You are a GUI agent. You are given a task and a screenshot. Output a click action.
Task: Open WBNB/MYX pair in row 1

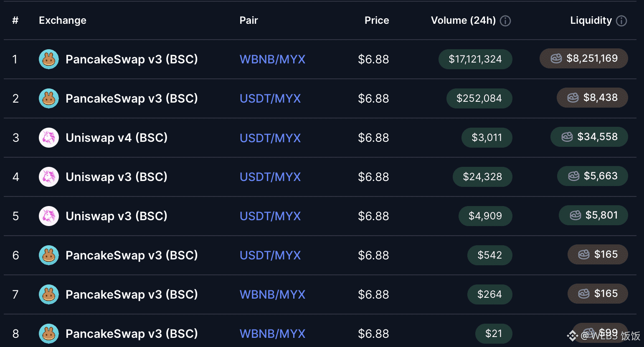click(x=272, y=59)
